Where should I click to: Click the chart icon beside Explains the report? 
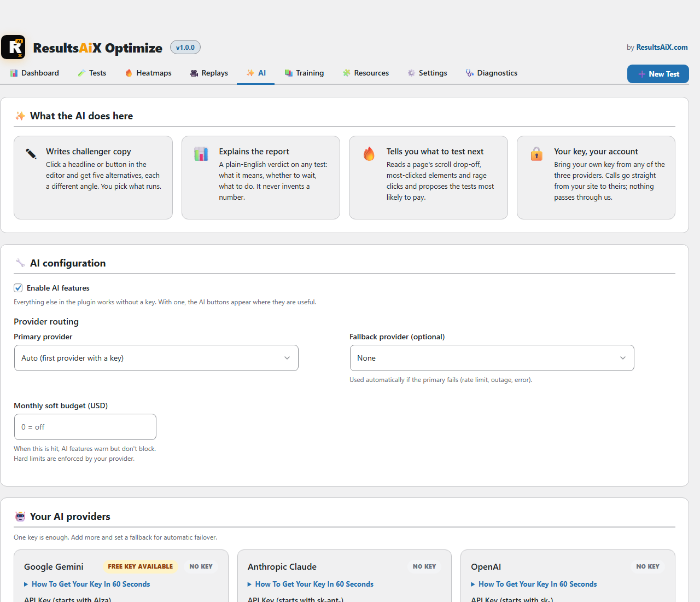tap(201, 154)
